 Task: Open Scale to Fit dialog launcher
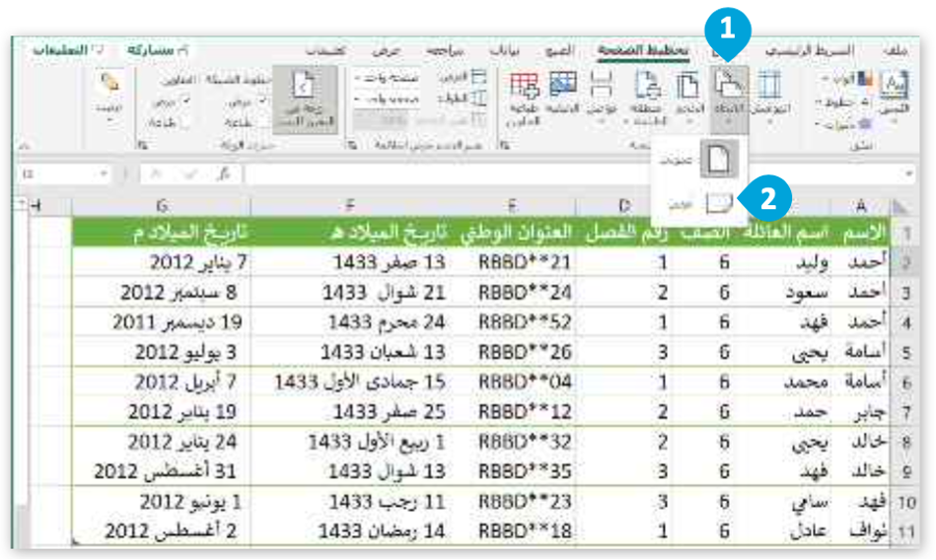pos(352,145)
